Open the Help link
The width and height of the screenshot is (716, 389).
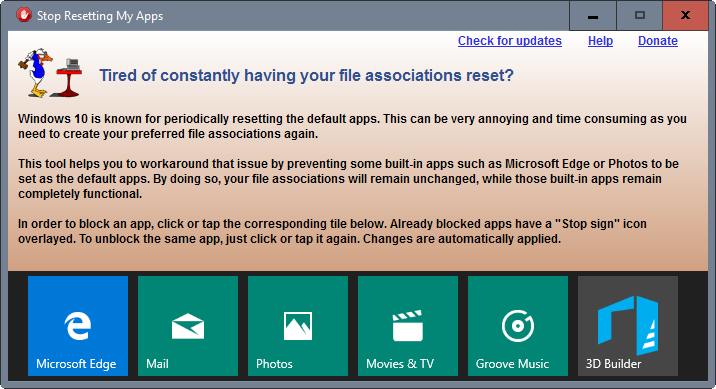(600, 41)
